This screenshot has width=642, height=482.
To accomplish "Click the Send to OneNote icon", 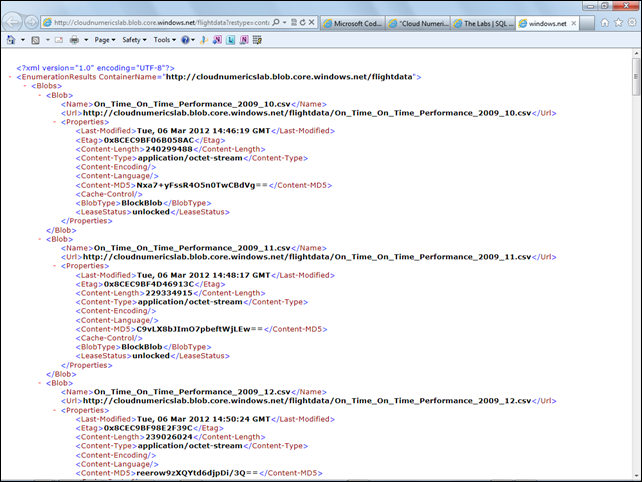I will pyautogui.click(x=217, y=40).
